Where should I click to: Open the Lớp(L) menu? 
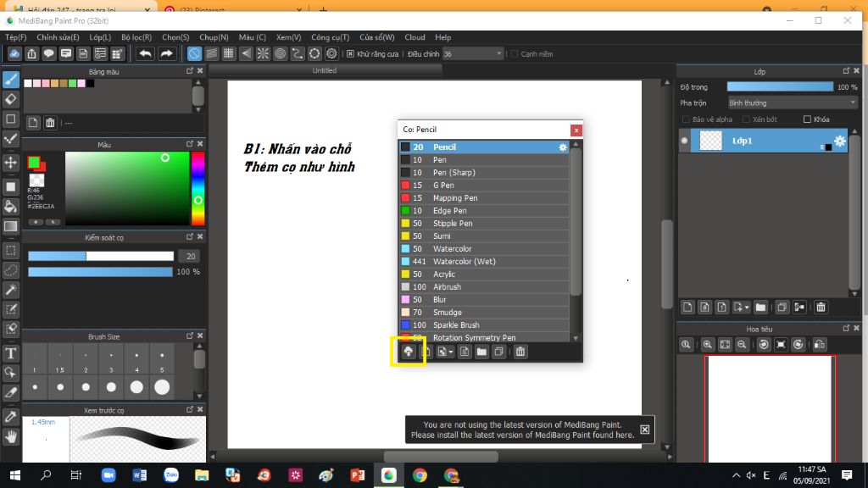pyautogui.click(x=100, y=37)
